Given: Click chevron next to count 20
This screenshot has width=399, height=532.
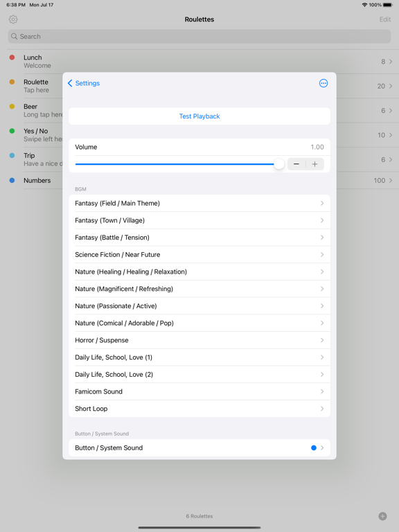Looking at the screenshot, I should tap(391, 86).
